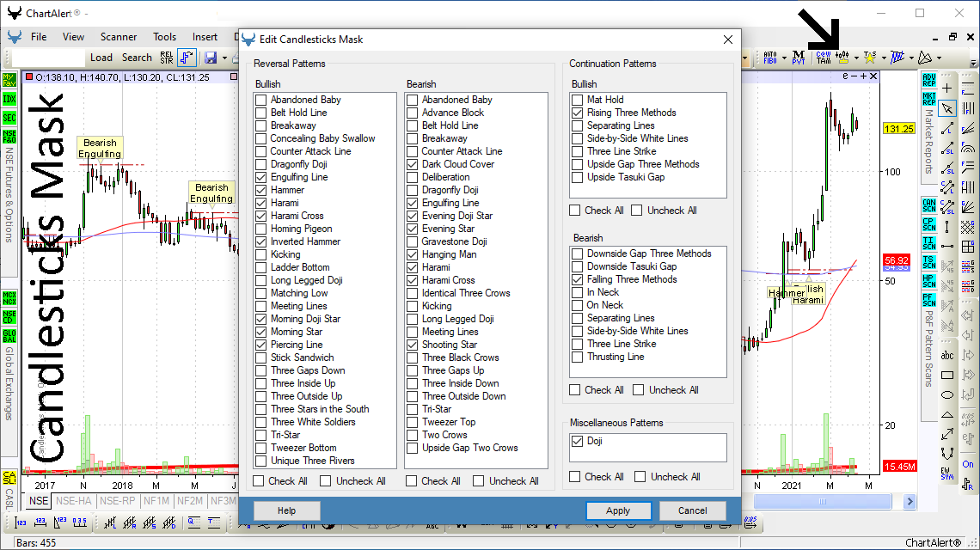Check the Three White Soldiers checkbox
Screen dimensions: 980x550
click(261, 423)
